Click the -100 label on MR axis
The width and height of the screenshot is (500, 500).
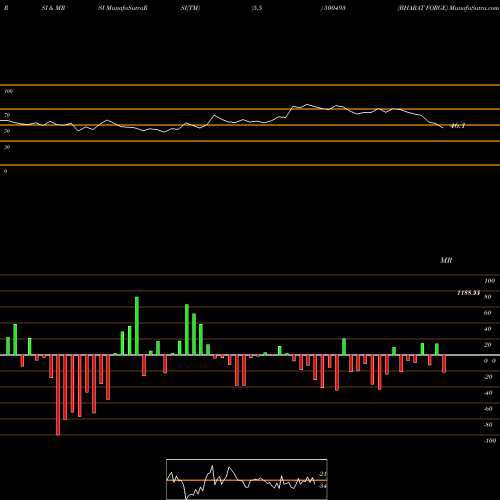[x=489, y=441]
